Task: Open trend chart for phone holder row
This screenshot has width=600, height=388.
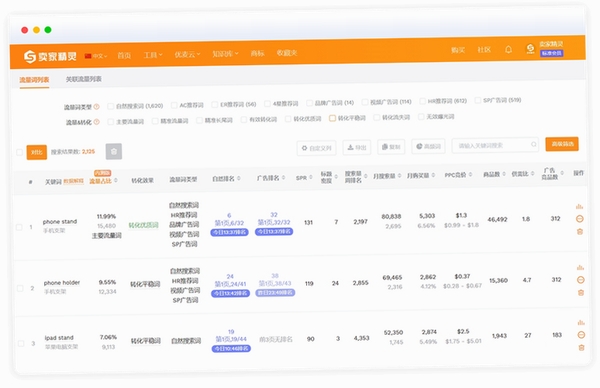Action: click(580, 267)
